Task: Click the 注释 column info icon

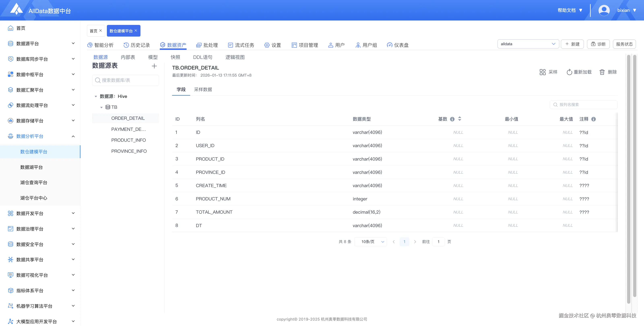Action: tap(593, 119)
